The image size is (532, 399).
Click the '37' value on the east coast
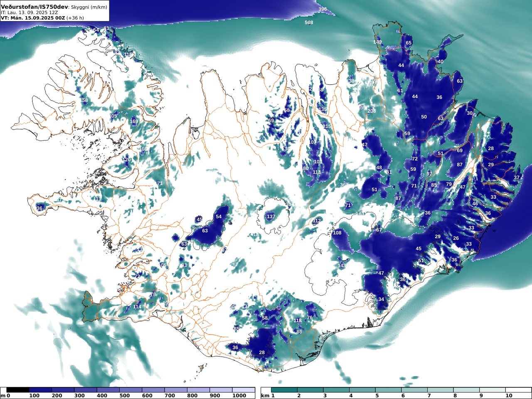click(517, 177)
